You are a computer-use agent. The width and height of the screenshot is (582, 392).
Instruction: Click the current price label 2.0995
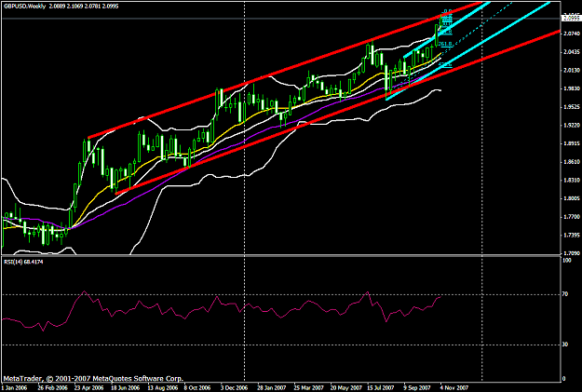(x=572, y=19)
